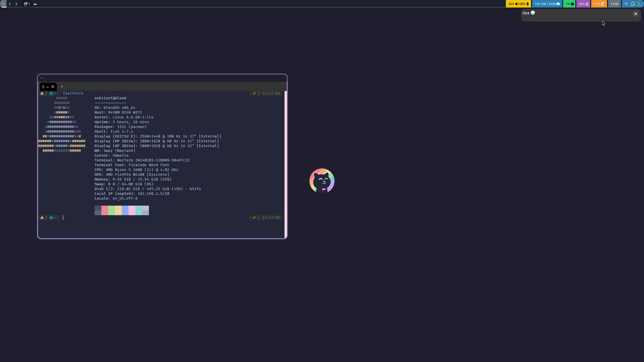Dismiss the rice notification with its X
This screenshot has height=362, width=644.
coord(636,14)
